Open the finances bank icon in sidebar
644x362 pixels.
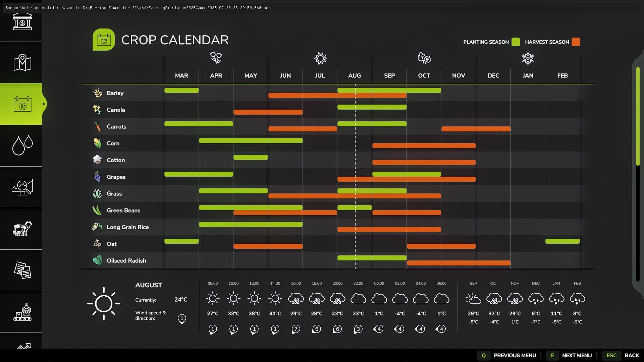22,22
